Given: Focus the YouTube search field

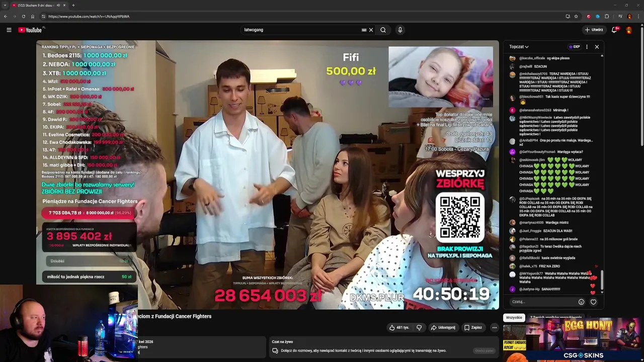Looking at the screenshot, I should [x=301, y=30].
